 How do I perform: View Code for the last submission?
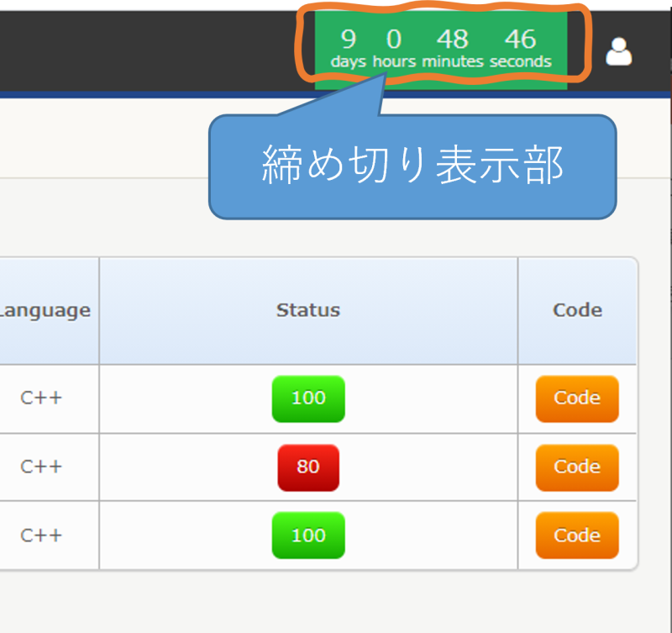(577, 535)
